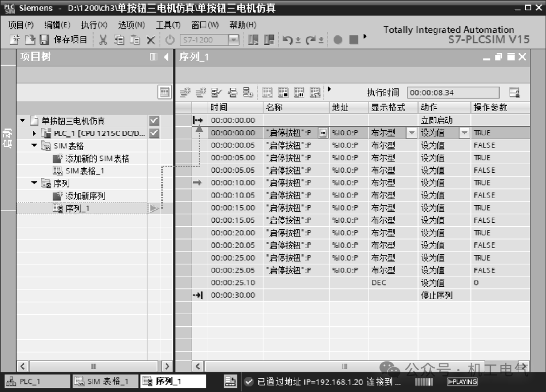Click the paste icon
This screenshot has width=546, height=392.
(135, 40)
